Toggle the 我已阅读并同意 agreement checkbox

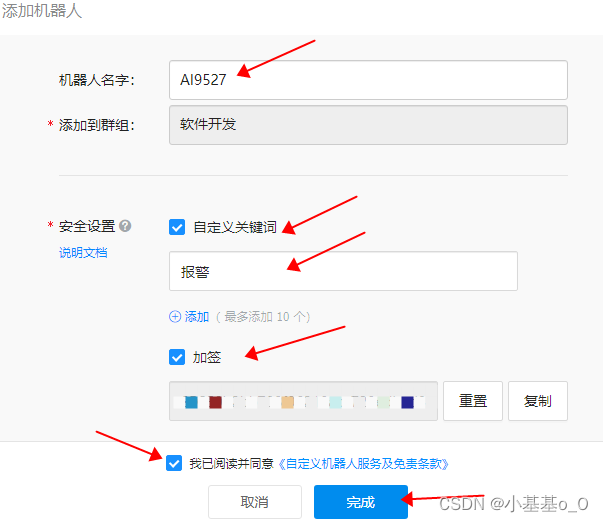174,463
